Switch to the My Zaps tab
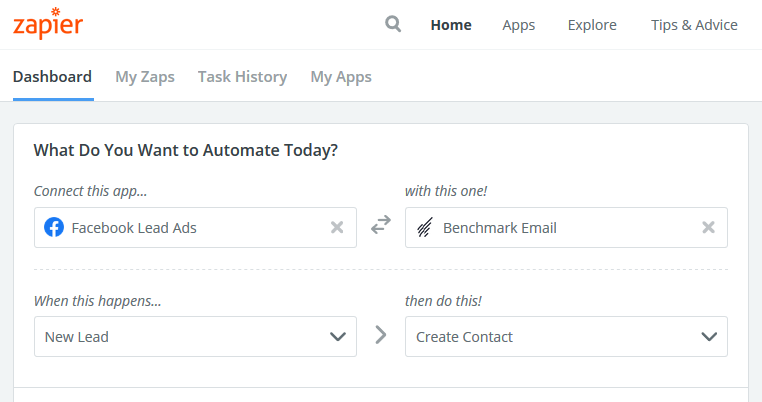 (x=145, y=76)
